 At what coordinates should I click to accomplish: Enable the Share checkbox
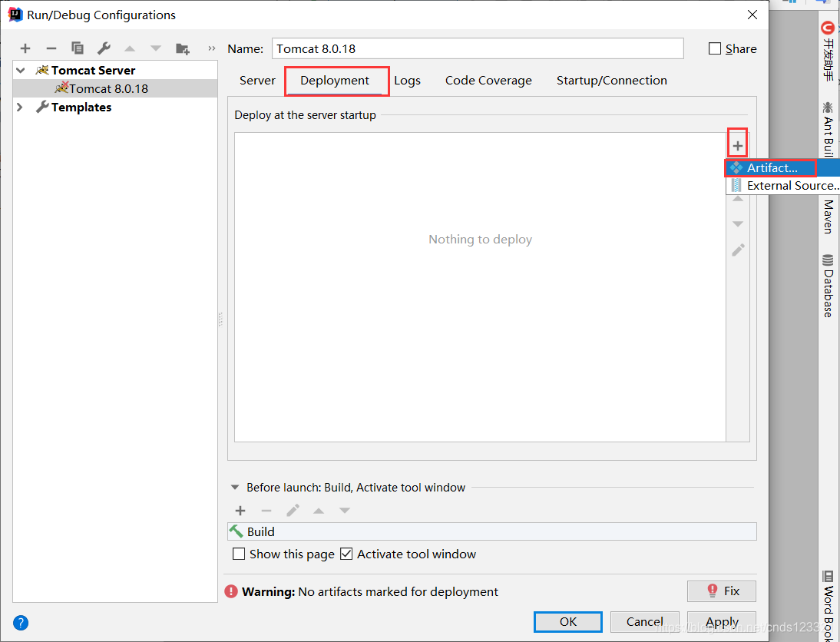[715, 49]
